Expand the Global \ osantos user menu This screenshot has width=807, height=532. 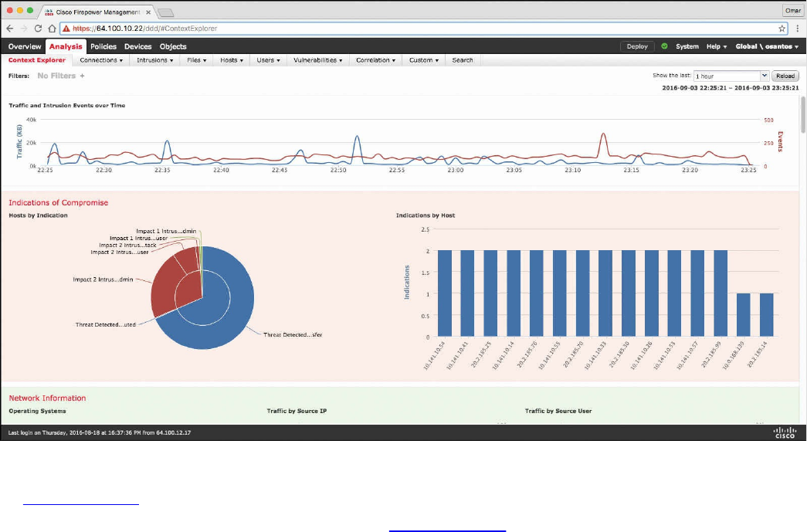pyautogui.click(x=767, y=46)
